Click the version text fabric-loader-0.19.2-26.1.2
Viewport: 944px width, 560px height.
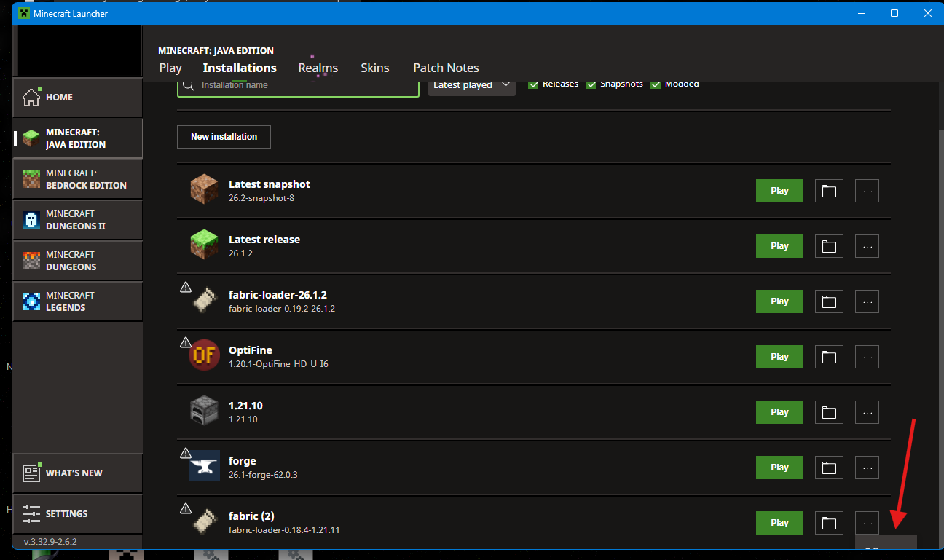point(282,309)
